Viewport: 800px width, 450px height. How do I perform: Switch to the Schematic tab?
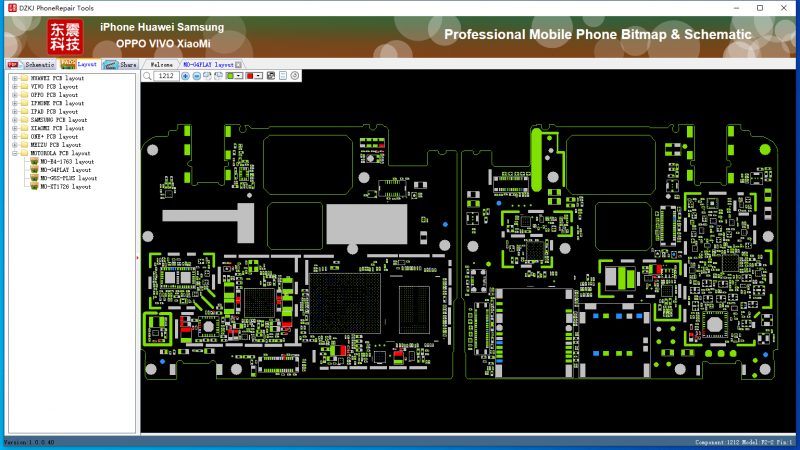point(40,64)
